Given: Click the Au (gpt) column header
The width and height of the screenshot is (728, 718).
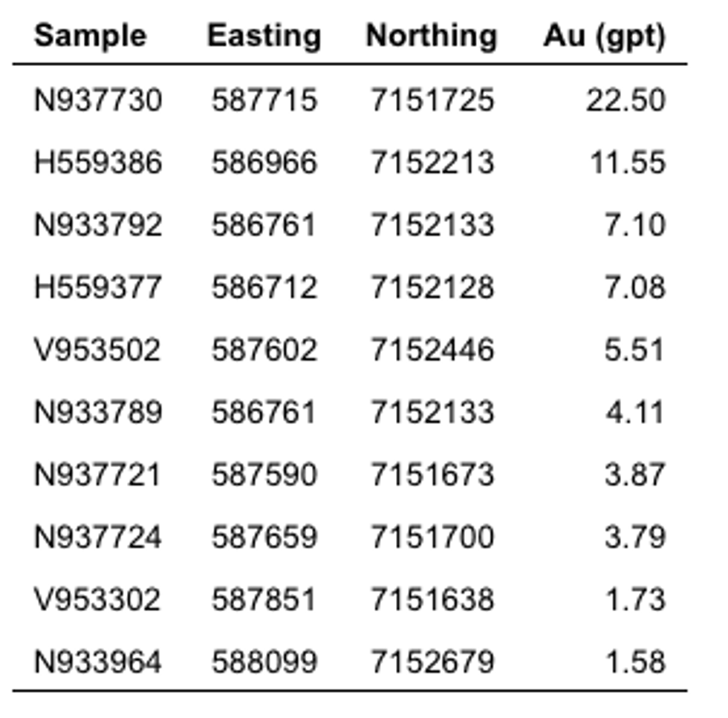Looking at the screenshot, I should coord(603,36).
